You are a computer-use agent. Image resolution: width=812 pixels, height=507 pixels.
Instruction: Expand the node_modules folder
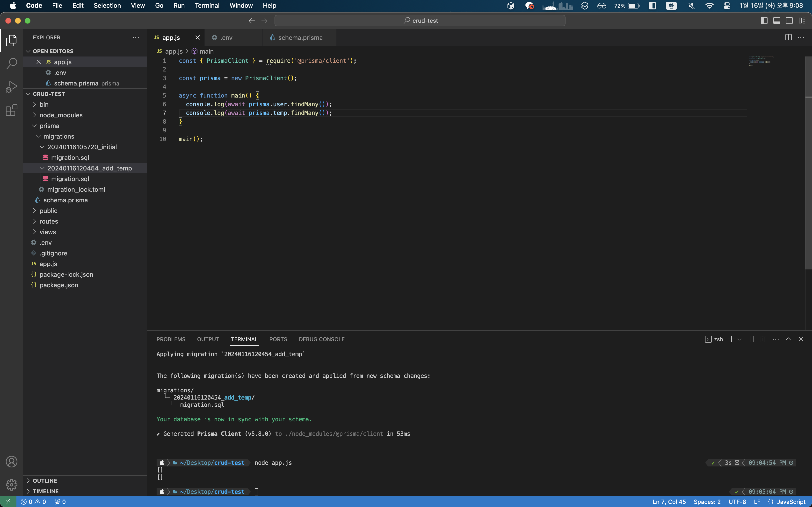pyautogui.click(x=61, y=115)
